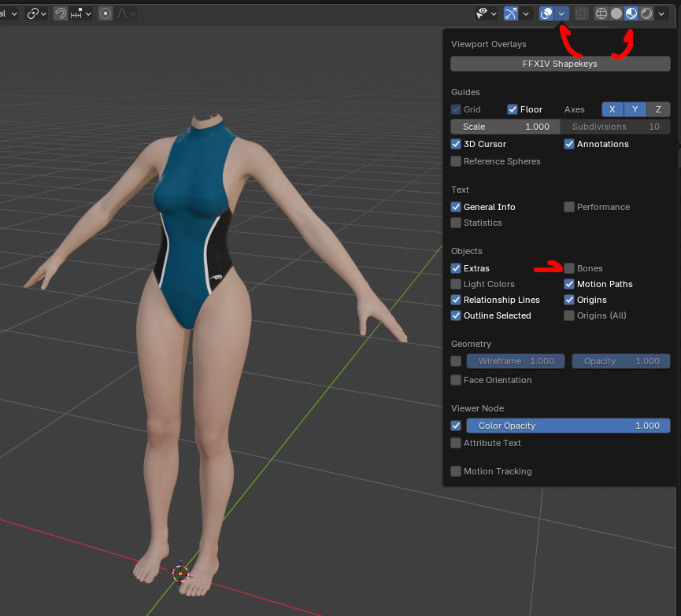This screenshot has height=616, width=681.
Task: Collapse the Viewport Overlays dropdown arrow
Action: [561, 14]
